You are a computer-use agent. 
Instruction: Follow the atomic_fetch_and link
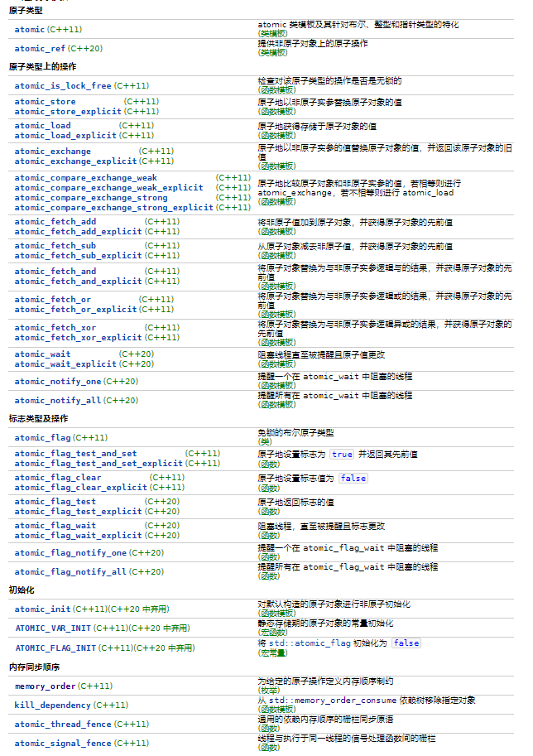pos(55,272)
